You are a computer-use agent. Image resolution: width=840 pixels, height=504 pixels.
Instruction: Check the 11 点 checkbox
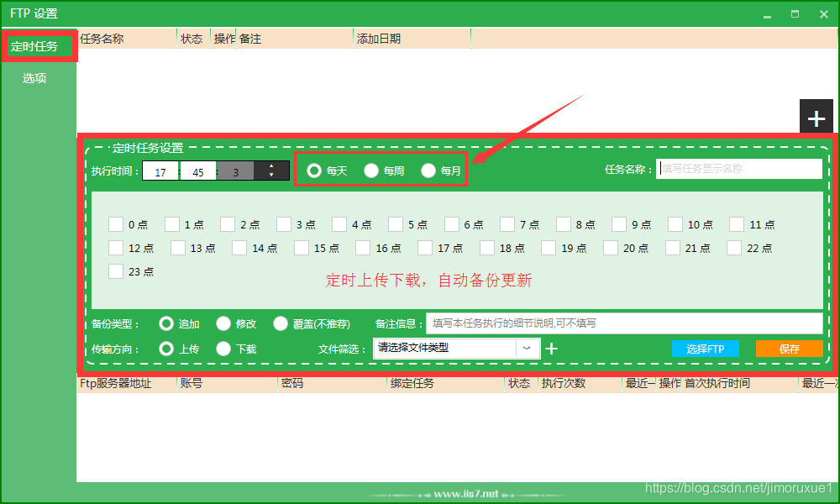[x=737, y=224]
